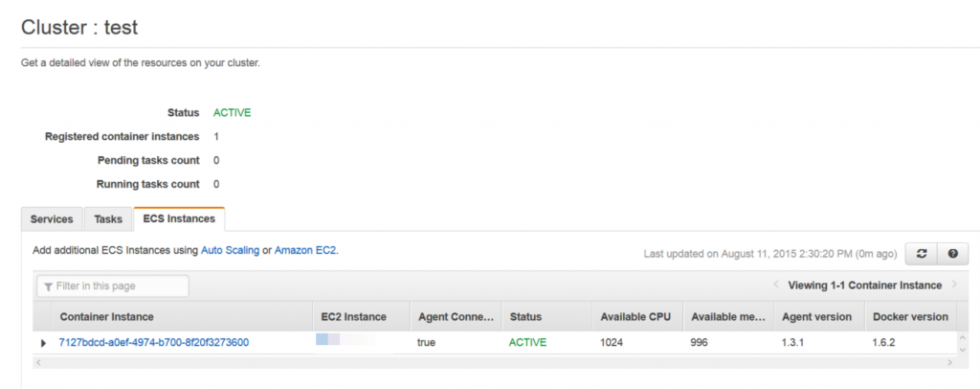980x389 pixels.
Task: Open the Auto Scaling link
Action: [x=230, y=250]
